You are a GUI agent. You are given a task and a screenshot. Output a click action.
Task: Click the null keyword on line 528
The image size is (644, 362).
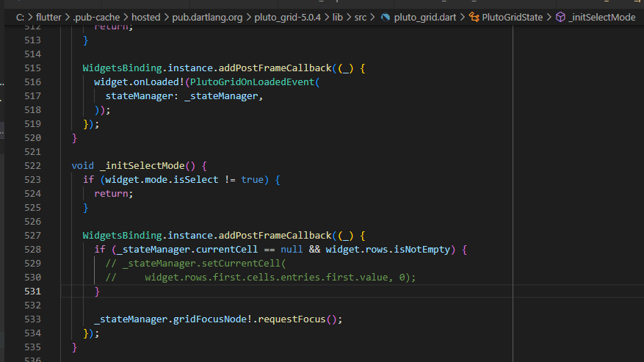click(x=292, y=250)
